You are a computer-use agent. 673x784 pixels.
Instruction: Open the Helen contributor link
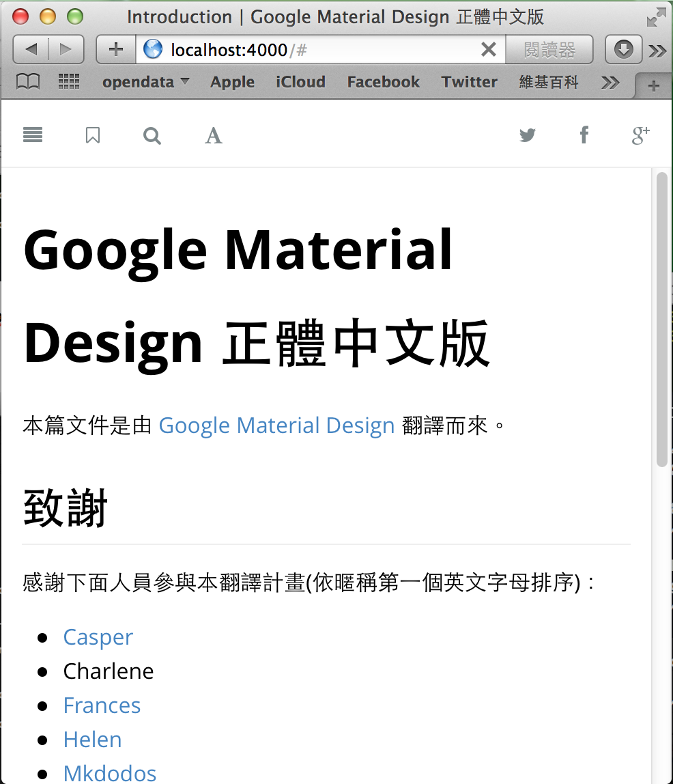pyautogui.click(x=92, y=740)
